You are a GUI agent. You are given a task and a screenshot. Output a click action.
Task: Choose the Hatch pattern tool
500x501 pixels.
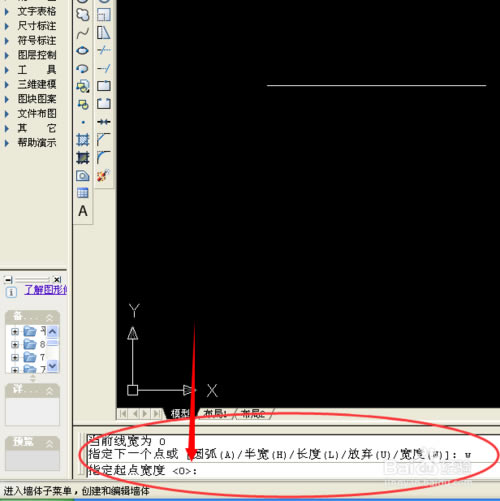[83, 140]
